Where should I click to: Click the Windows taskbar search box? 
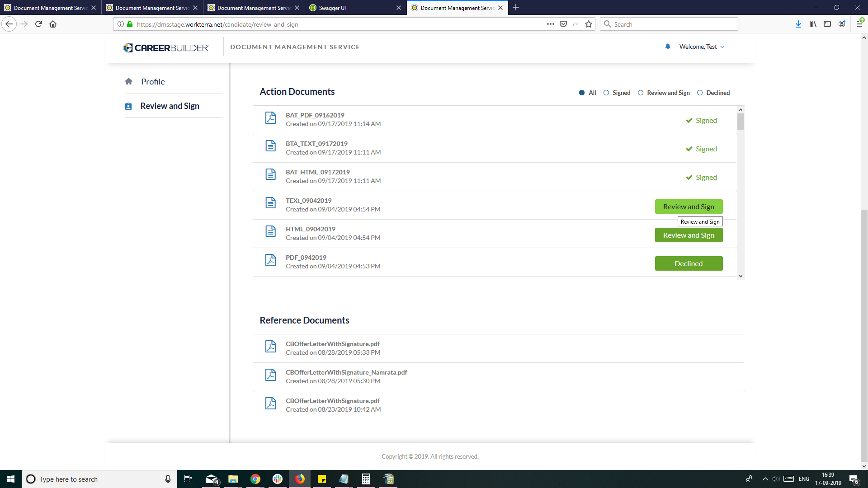tap(99, 479)
